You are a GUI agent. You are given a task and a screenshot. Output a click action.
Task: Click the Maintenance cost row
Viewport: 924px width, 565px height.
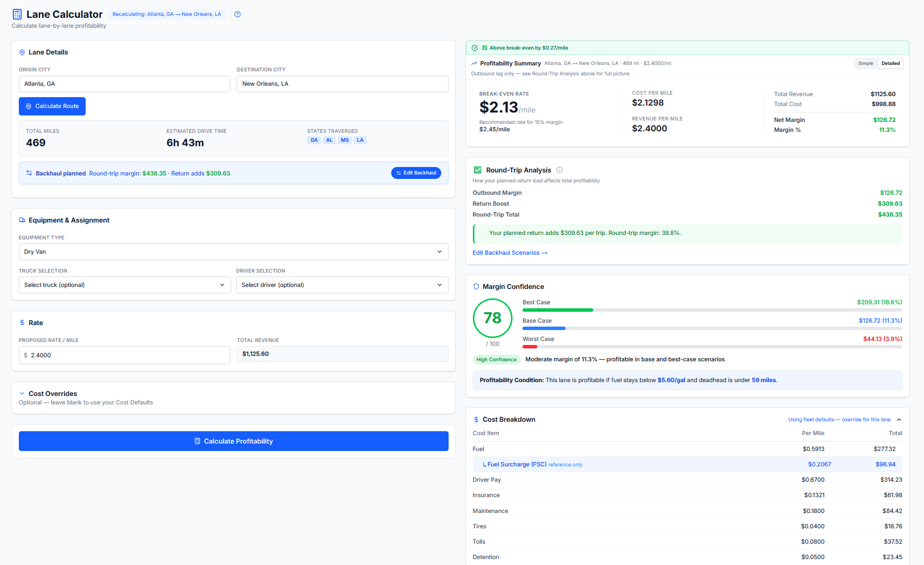[x=687, y=511]
